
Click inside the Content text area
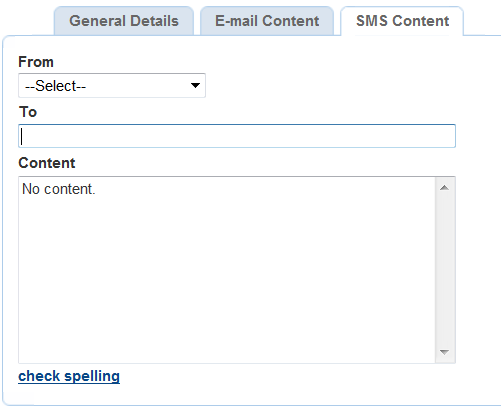(x=227, y=270)
